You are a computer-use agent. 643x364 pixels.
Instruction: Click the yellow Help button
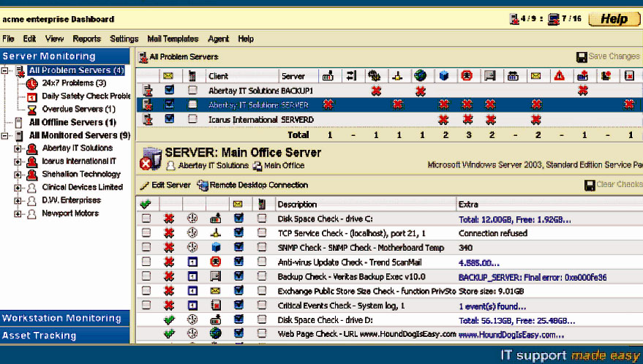tap(613, 20)
